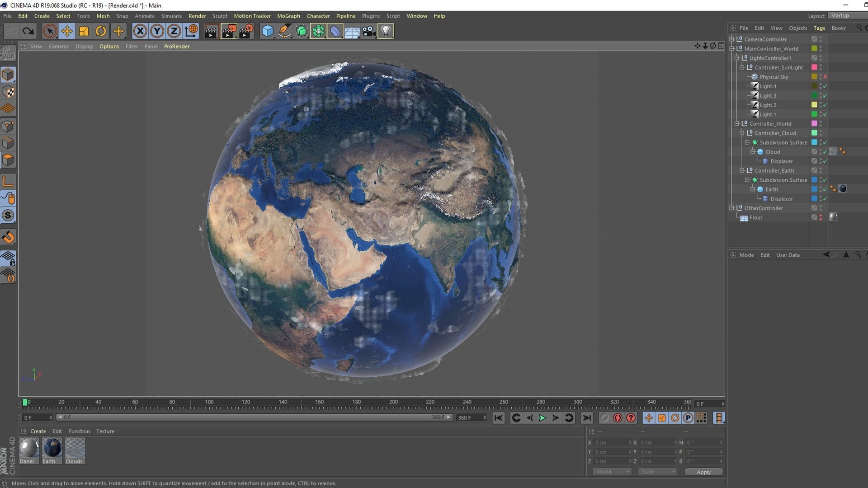Click the Camera object icon
The image size is (868, 488).
click(369, 31)
